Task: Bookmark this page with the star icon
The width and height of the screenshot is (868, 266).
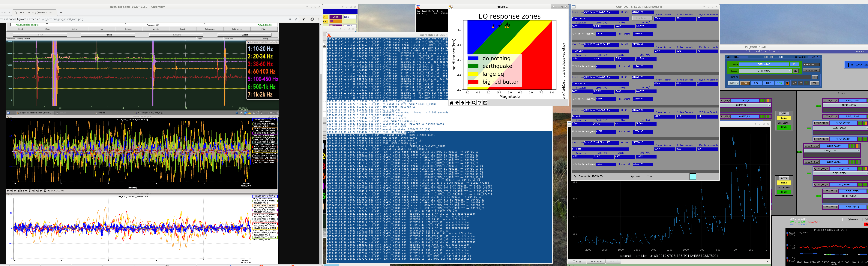Action: coord(297,19)
